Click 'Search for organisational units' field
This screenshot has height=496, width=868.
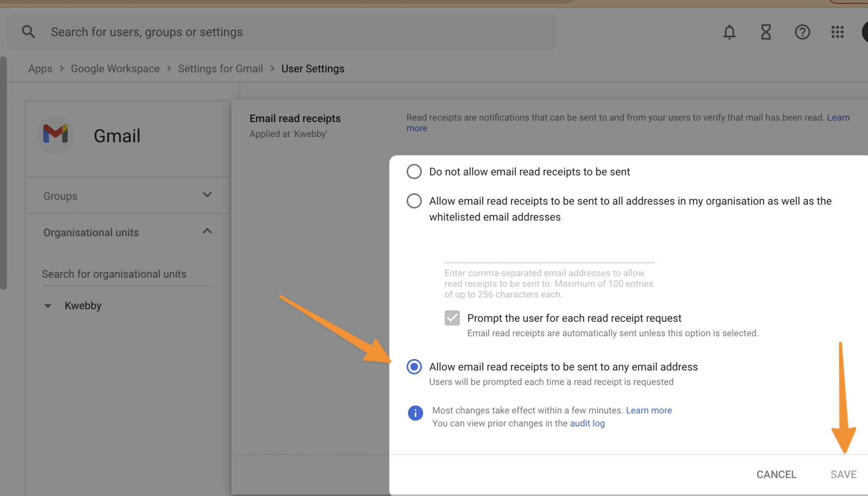(x=127, y=274)
